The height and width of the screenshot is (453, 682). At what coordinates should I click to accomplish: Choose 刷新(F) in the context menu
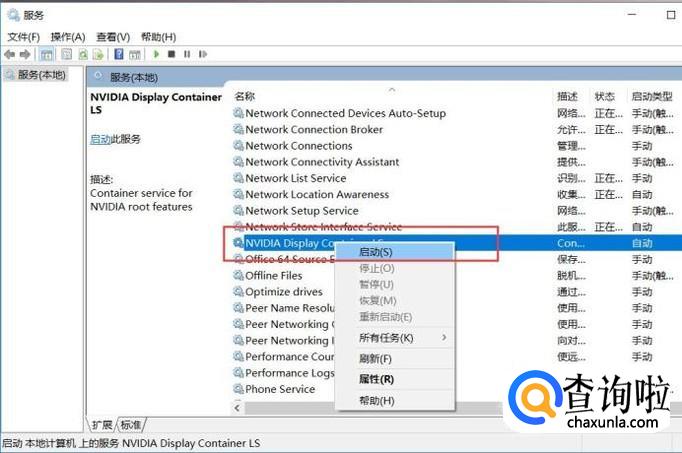pos(375,359)
